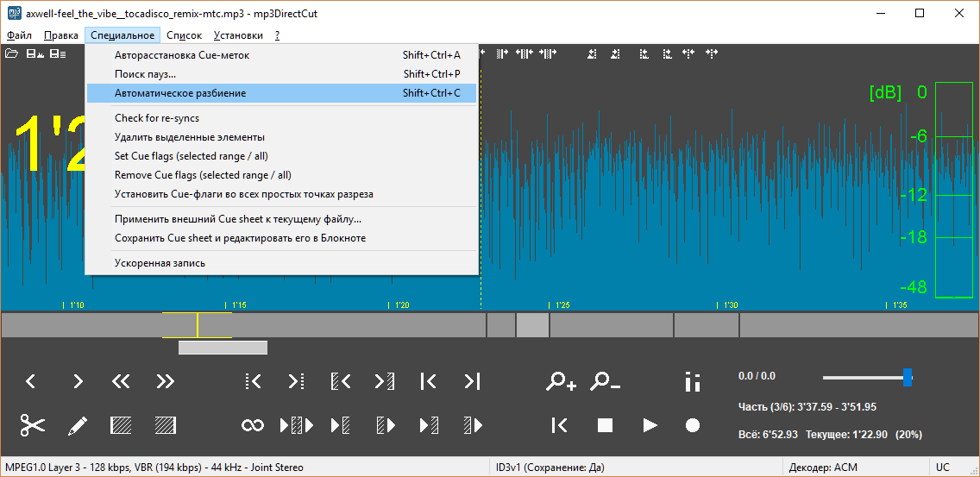Zoom in with the magnifier plus icon
980x477 pixels.
pos(561,381)
